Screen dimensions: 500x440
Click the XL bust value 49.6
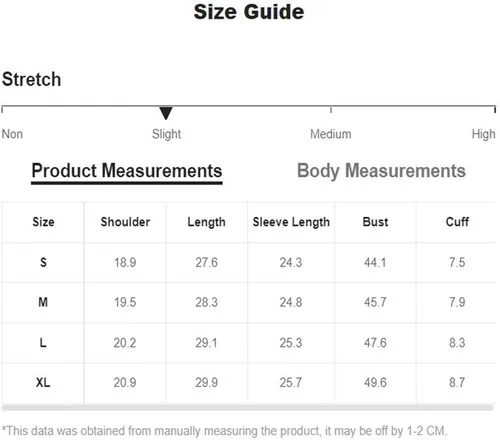point(375,382)
